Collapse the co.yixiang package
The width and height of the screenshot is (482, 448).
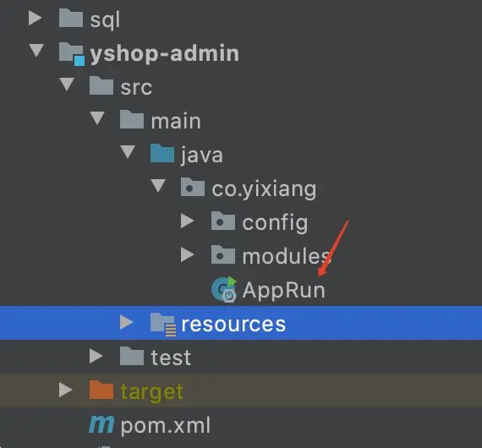tap(158, 186)
